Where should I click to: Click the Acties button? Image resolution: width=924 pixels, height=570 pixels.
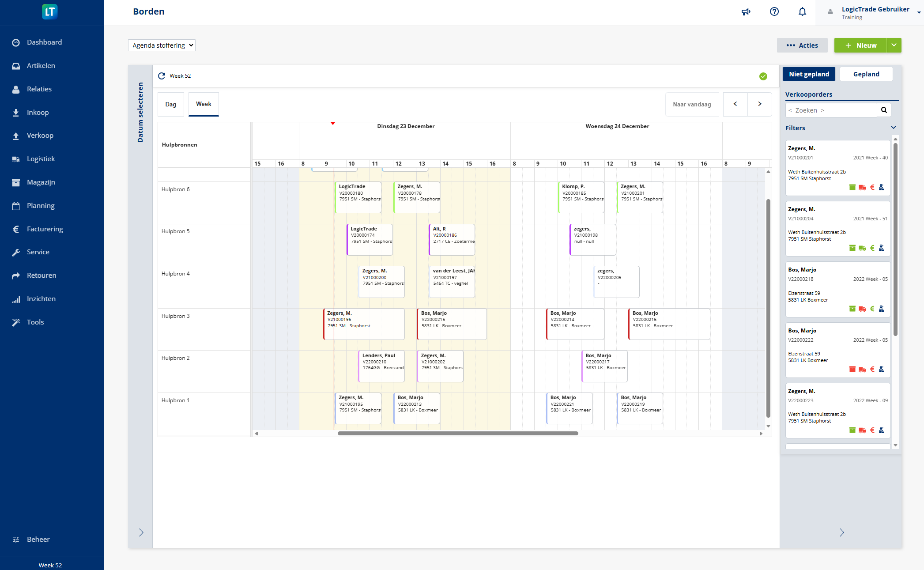click(x=802, y=45)
